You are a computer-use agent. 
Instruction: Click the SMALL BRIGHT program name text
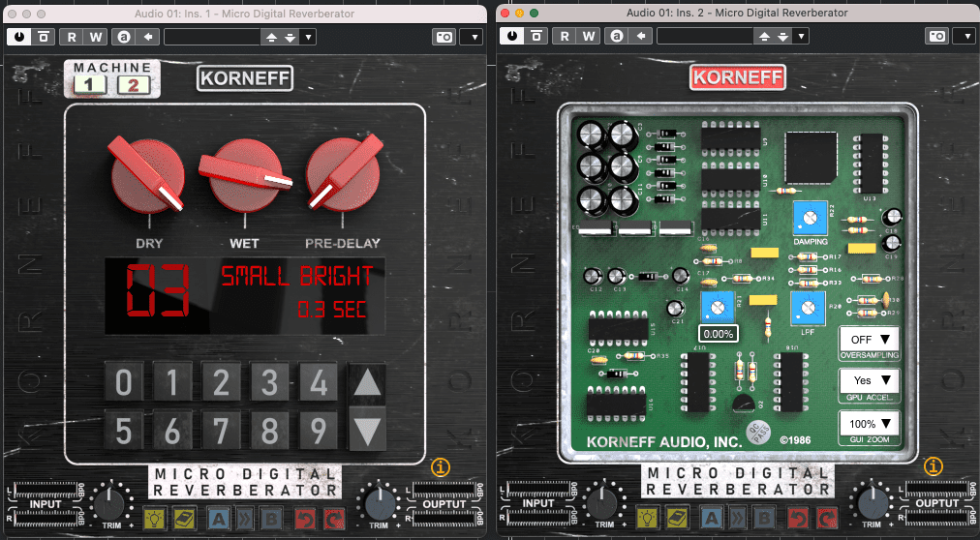(297, 275)
